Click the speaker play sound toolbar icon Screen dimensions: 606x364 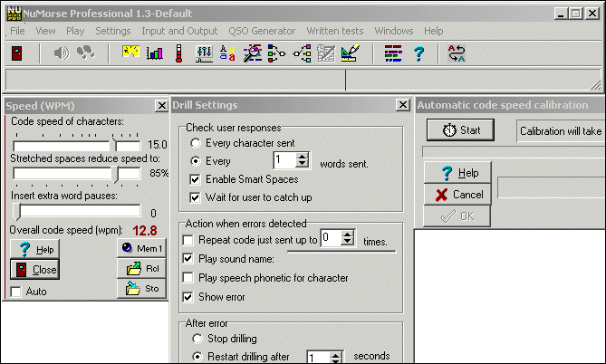pos(61,53)
